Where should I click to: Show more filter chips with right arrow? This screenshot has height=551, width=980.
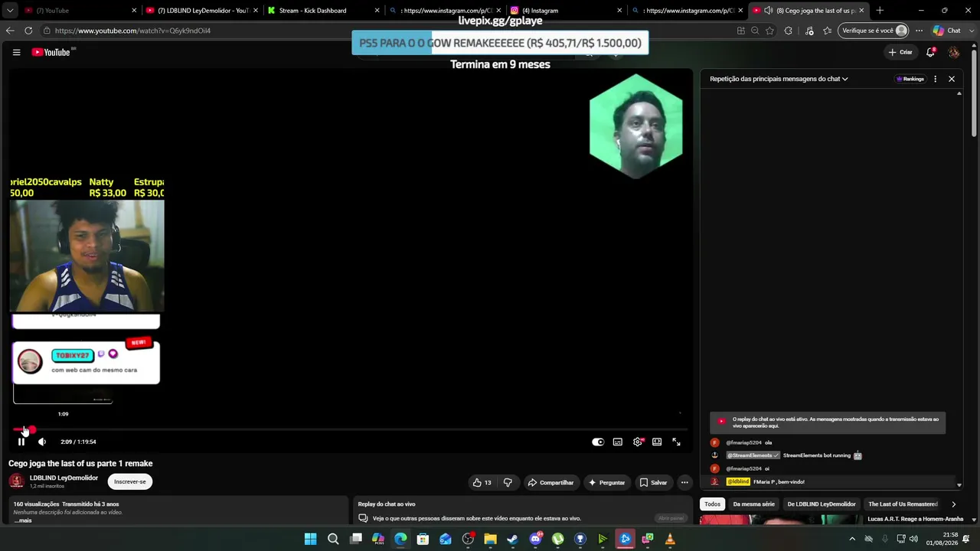coord(953,504)
